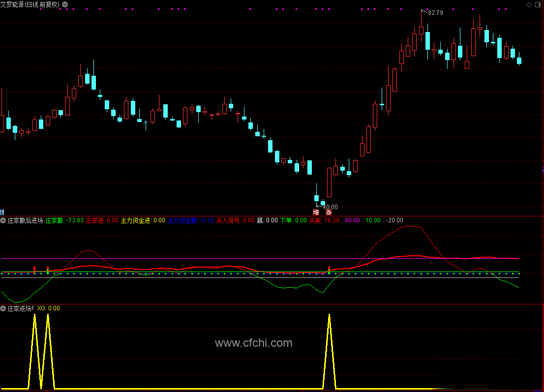
Task: Select the 庄家进场F indicator name
Action: pyautogui.click(x=21, y=308)
